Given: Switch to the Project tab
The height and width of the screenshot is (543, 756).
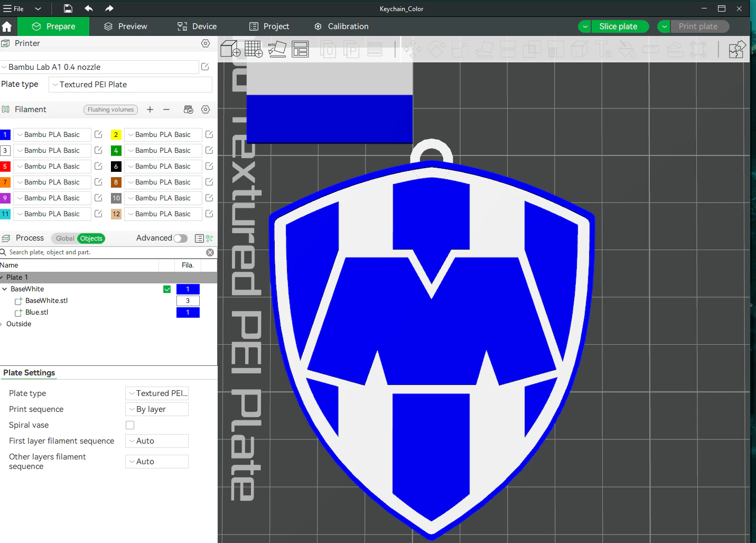Looking at the screenshot, I should tap(269, 26).
